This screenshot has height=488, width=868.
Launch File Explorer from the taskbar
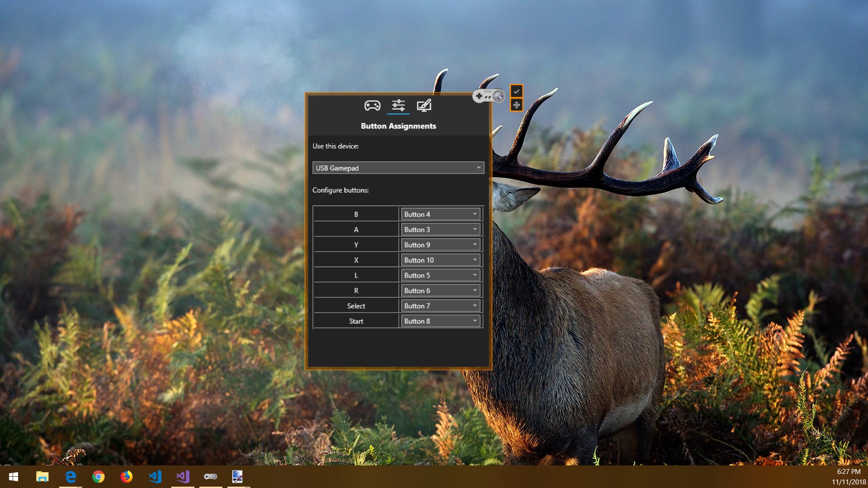coord(42,477)
